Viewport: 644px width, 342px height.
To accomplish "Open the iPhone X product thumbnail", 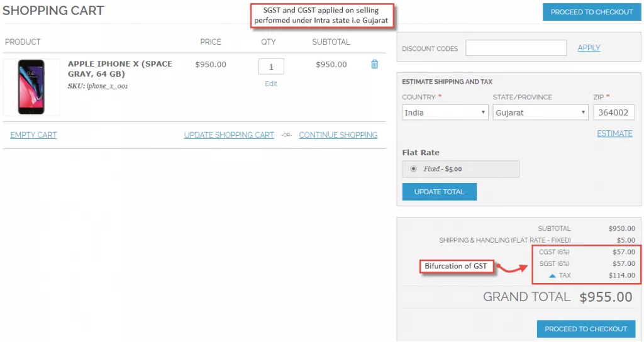I will click(31, 87).
